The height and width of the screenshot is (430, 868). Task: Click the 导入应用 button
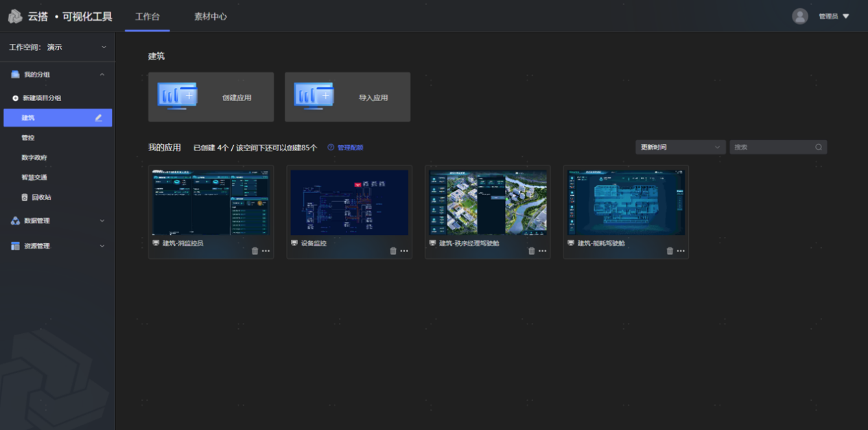click(x=347, y=98)
